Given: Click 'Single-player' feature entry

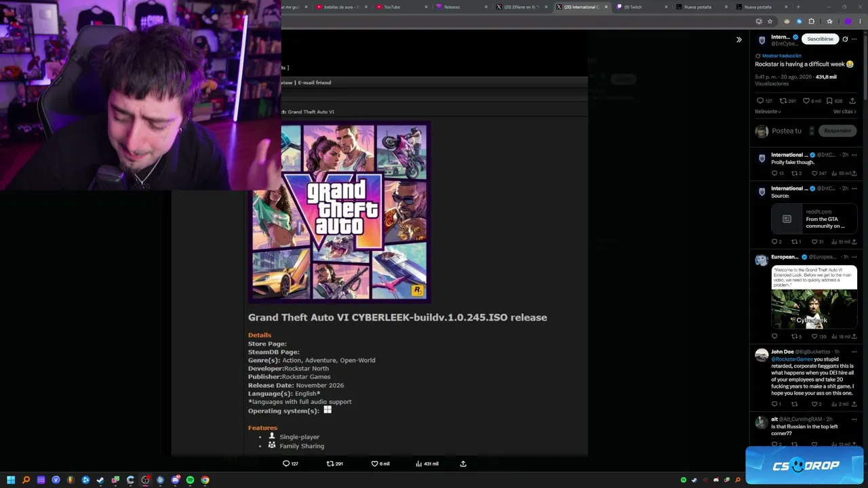Looking at the screenshot, I should pos(299,437).
